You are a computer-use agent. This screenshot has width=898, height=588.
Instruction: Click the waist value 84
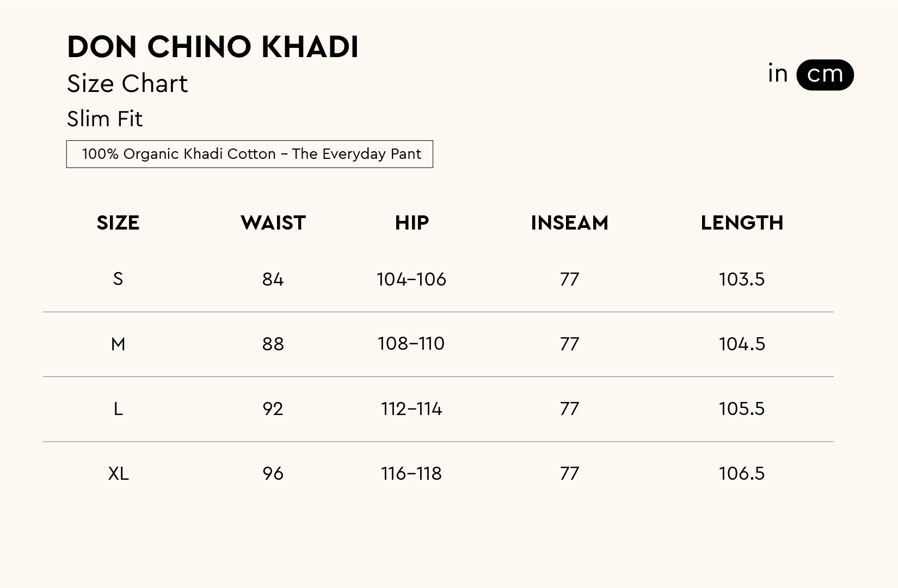pos(273,279)
